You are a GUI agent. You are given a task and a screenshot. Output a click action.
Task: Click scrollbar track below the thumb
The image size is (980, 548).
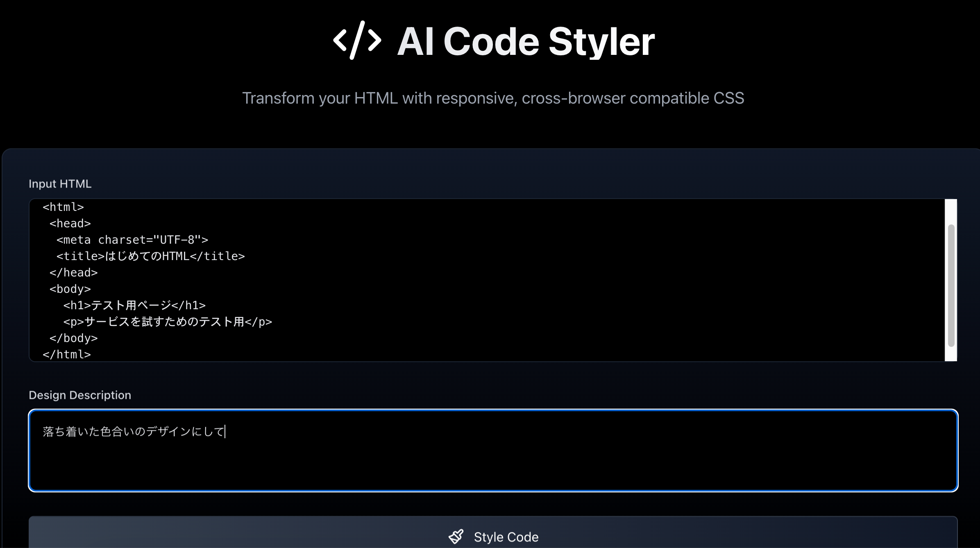pyautogui.click(x=951, y=354)
